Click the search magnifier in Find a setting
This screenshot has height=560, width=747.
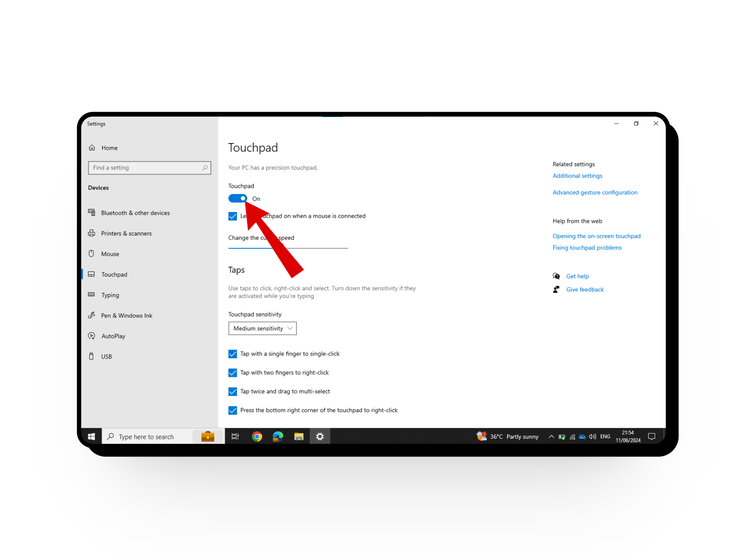(205, 168)
